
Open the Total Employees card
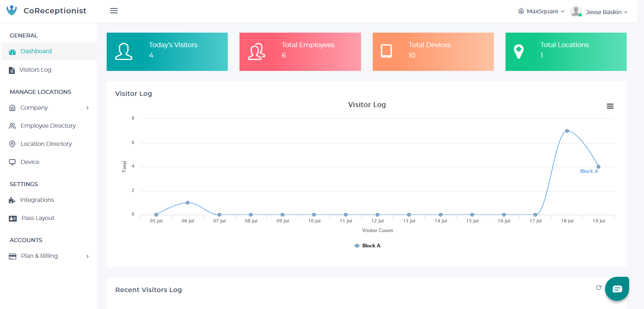pos(300,52)
